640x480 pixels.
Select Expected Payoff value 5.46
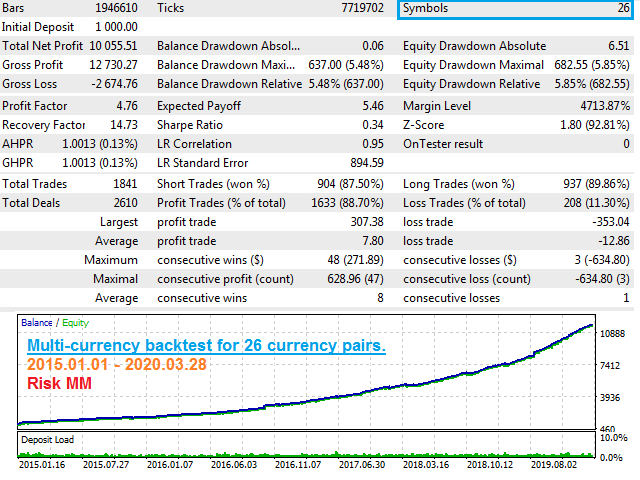tap(373, 106)
